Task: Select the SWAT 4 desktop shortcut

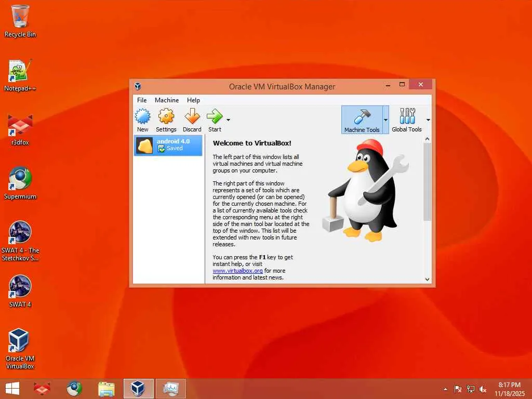Action: pos(20,291)
